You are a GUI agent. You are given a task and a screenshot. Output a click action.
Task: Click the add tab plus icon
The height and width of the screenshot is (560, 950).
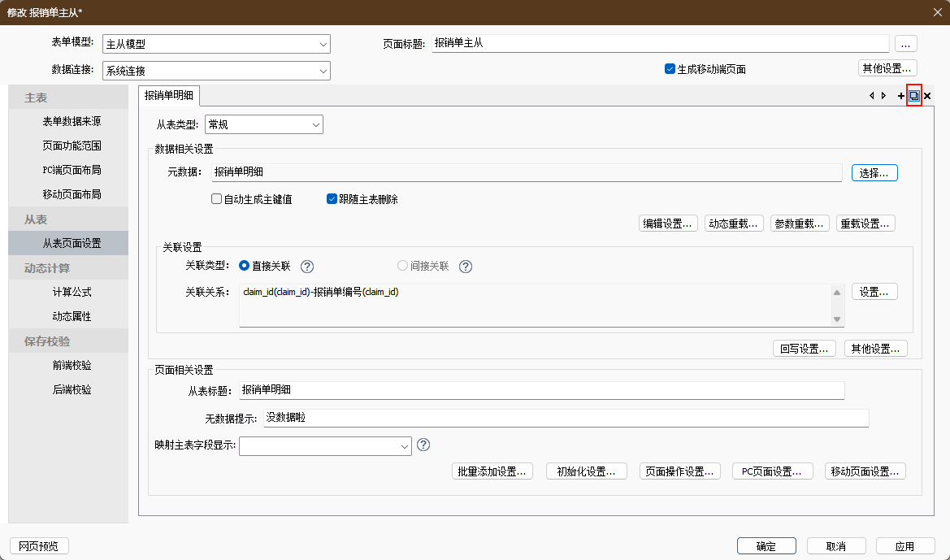[900, 96]
